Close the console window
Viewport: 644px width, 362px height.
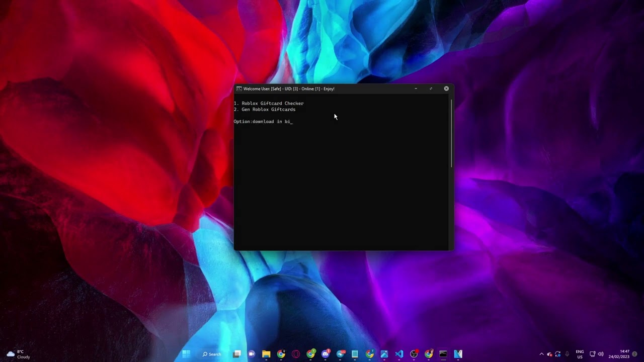point(446,88)
